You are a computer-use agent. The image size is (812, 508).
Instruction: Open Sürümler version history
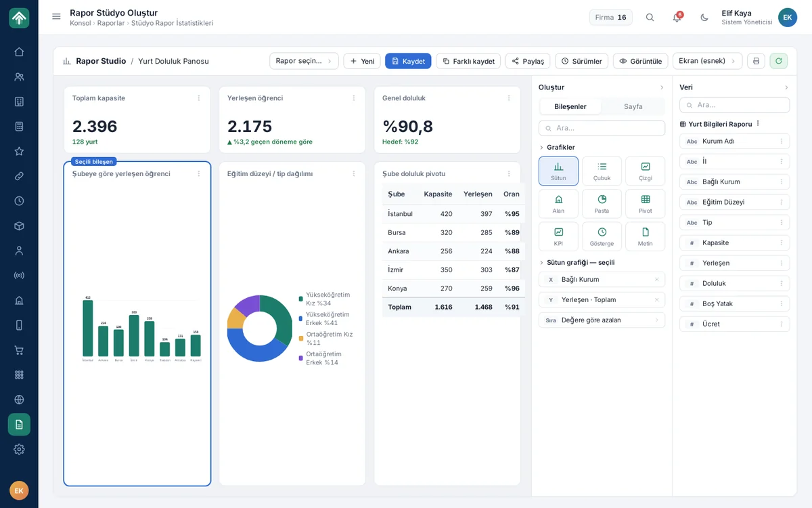(x=581, y=61)
